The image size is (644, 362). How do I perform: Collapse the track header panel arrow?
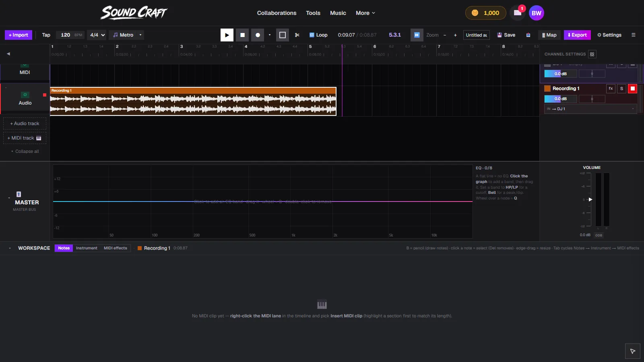8,54
